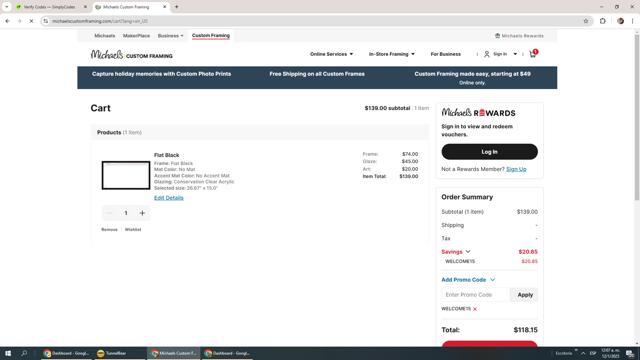Expand the In-Store Framing menu
640x360 pixels.
pos(391,54)
